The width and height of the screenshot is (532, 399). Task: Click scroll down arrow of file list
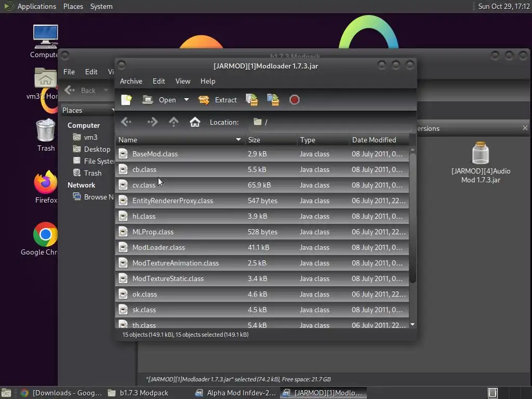pyautogui.click(x=413, y=325)
